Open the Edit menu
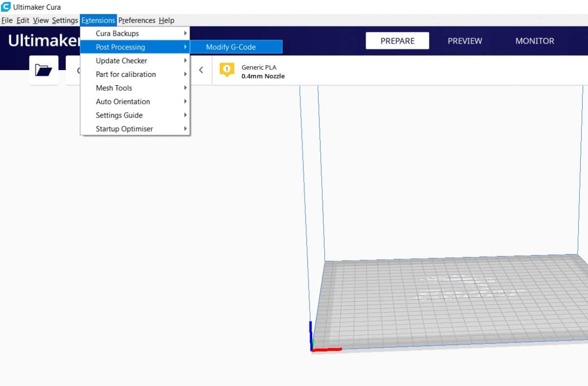Image resolution: width=588 pixels, height=386 pixels. (23, 20)
